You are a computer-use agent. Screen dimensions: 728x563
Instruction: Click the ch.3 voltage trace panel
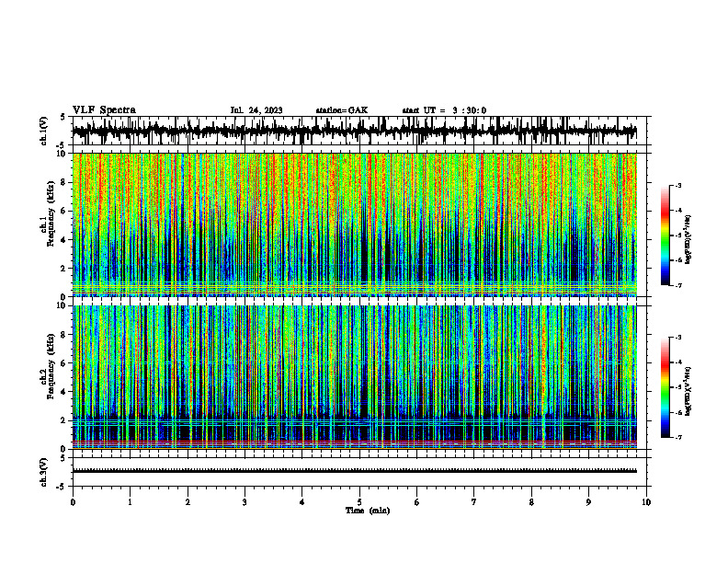pos(361,472)
